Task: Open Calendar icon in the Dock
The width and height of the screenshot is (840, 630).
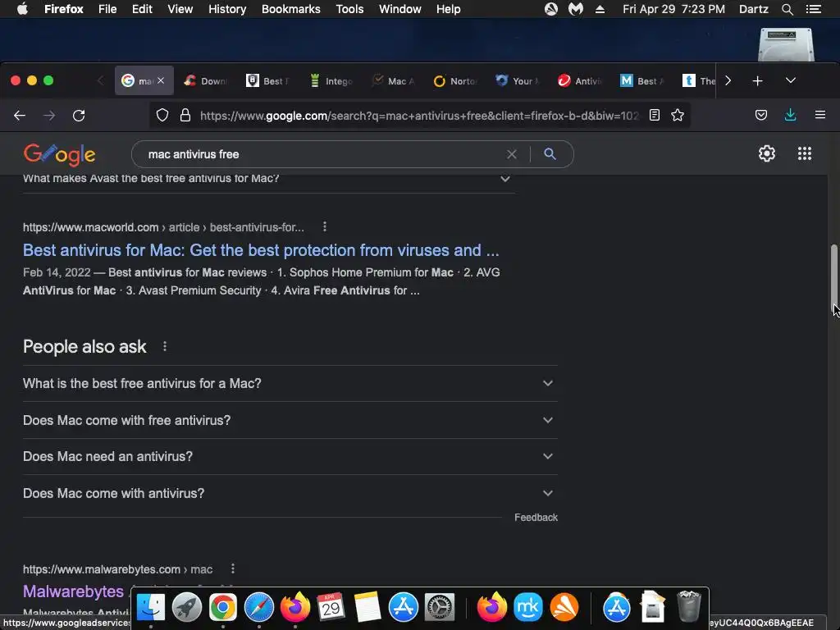Action: click(331, 607)
